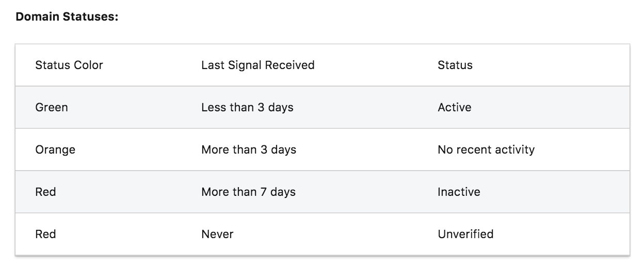Select the "Active" status cell
Image resolution: width=644 pixels, height=267 pixels.
(x=455, y=107)
